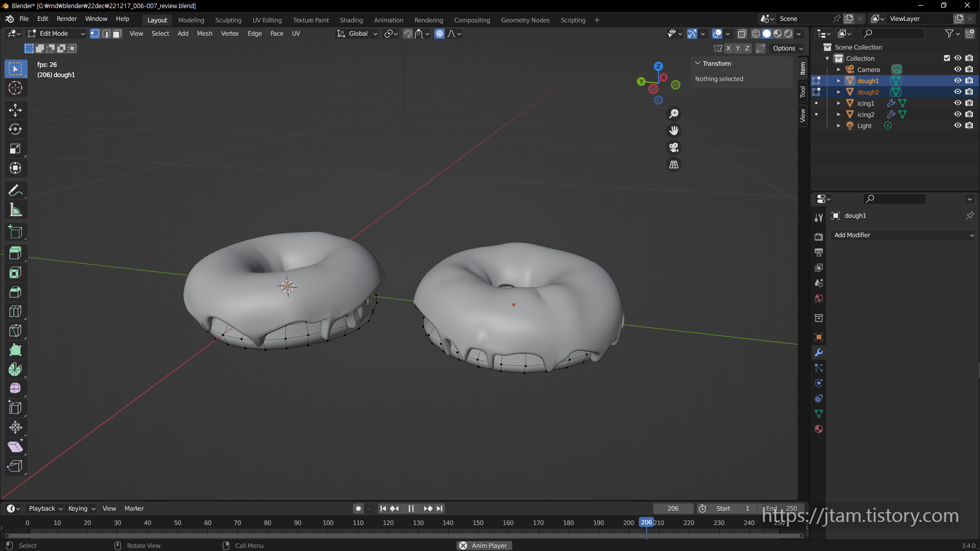The height and width of the screenshot is (551, 980).
Task: Open the Object Data properties tab
Action: (x=819, y=414)
